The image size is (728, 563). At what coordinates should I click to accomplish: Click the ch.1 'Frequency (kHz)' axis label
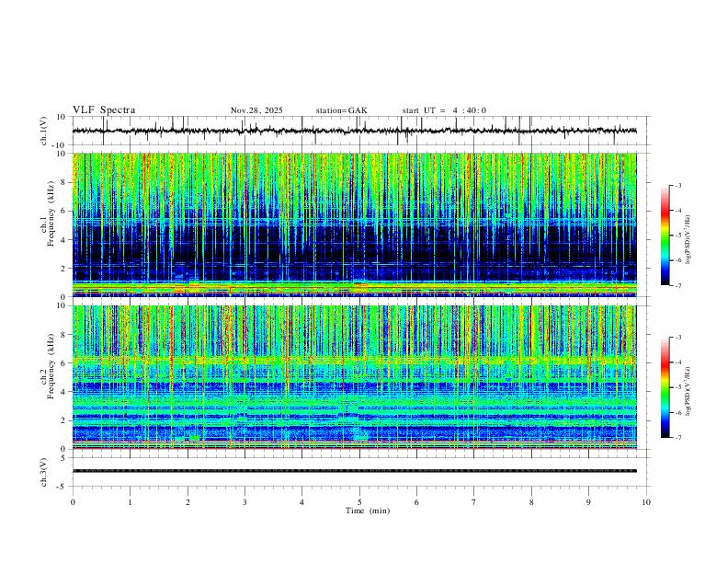click(51, 214)
